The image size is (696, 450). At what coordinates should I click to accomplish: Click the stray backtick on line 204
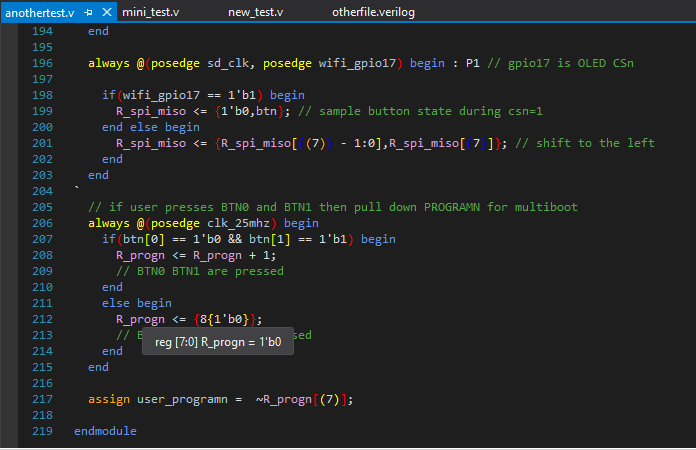click(77, 190)
